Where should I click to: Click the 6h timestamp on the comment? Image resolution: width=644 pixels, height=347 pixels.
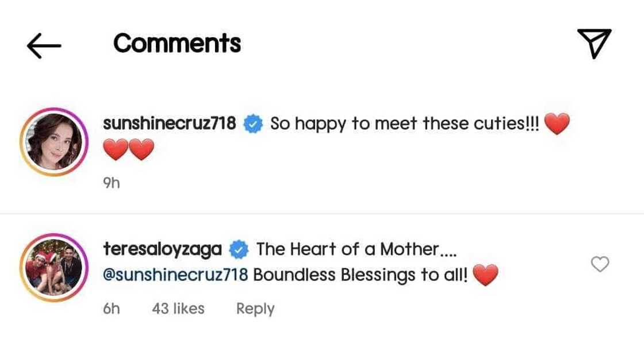click(112, 309)
